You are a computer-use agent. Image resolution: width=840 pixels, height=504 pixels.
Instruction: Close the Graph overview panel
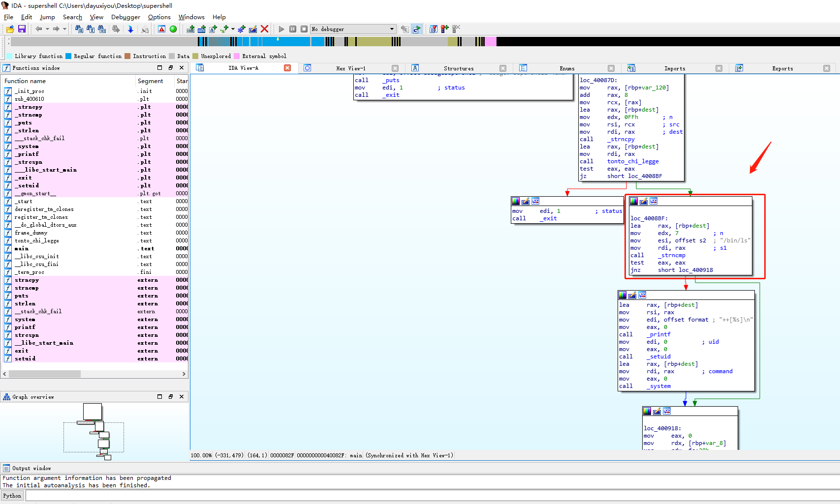(182, 396)
